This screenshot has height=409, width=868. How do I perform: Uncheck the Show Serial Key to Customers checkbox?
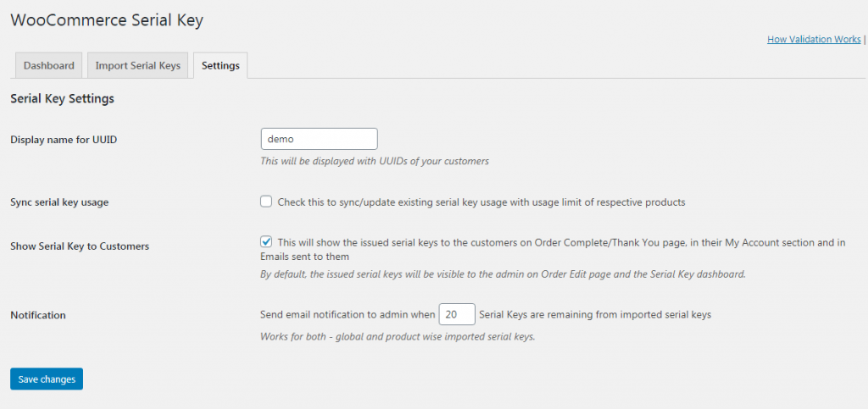266,242
